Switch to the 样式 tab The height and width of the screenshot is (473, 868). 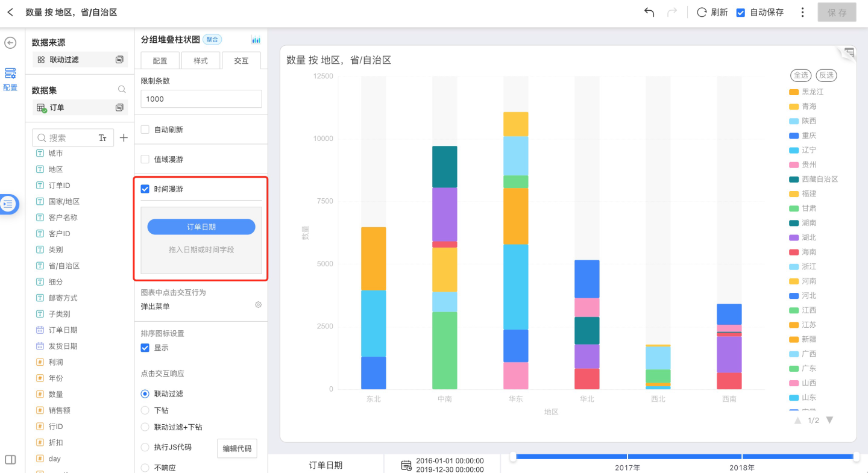(201, 61)
